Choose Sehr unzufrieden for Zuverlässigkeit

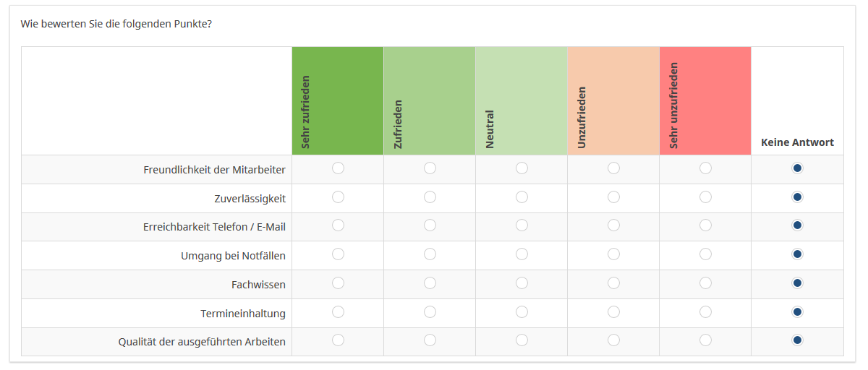click(705, 197)
